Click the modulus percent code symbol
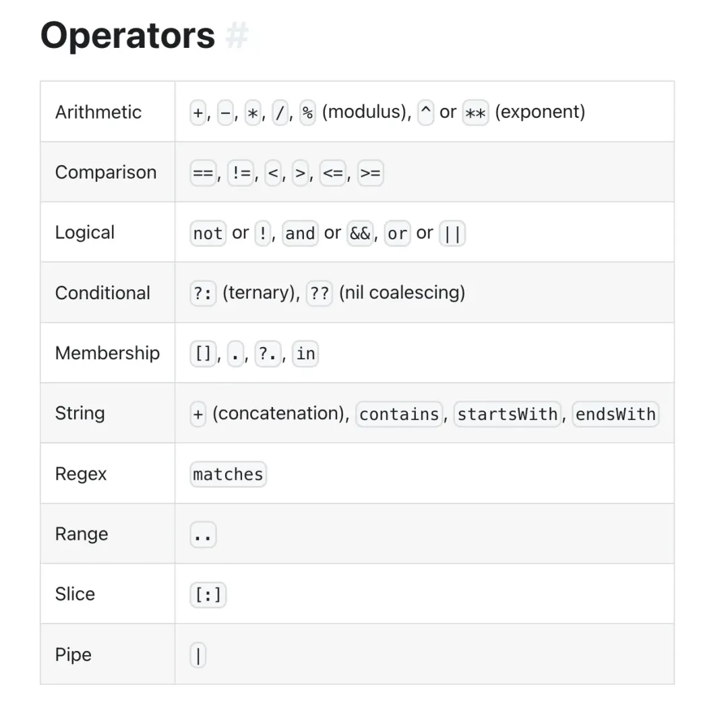The image size is (728, 707). (x=307, y=113)
